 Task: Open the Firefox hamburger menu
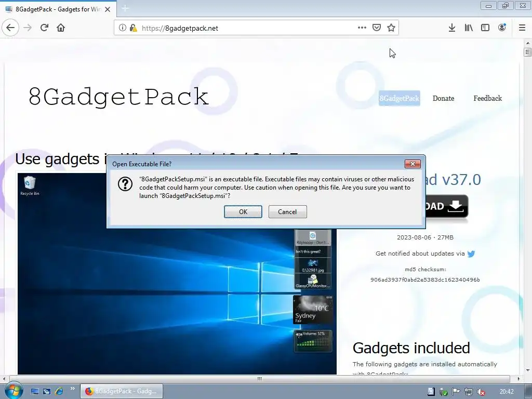point(522,28)
